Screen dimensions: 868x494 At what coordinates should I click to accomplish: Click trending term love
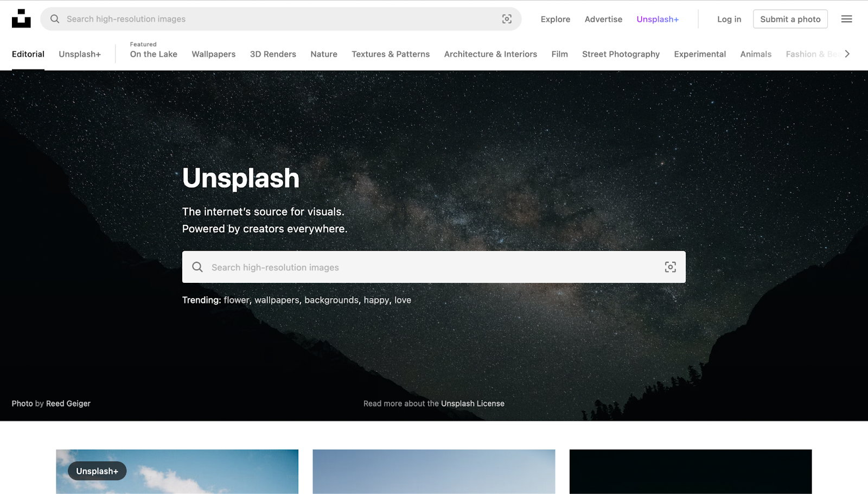tap(403, 300)
